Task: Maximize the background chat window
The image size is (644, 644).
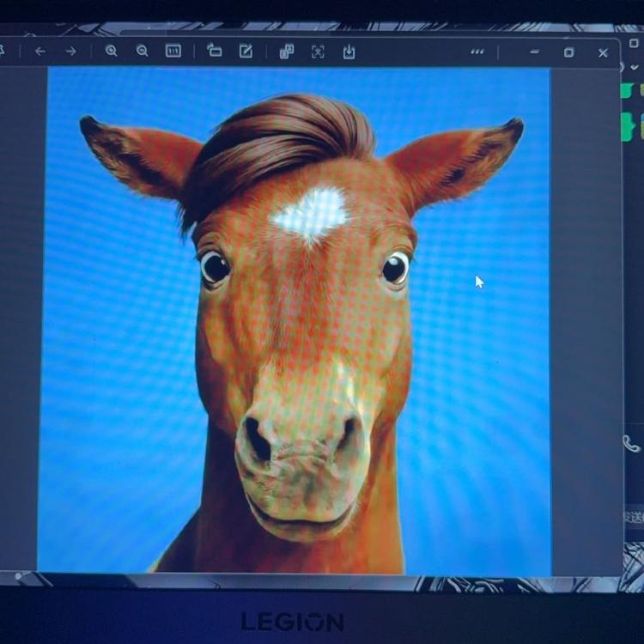Action: 634,42
